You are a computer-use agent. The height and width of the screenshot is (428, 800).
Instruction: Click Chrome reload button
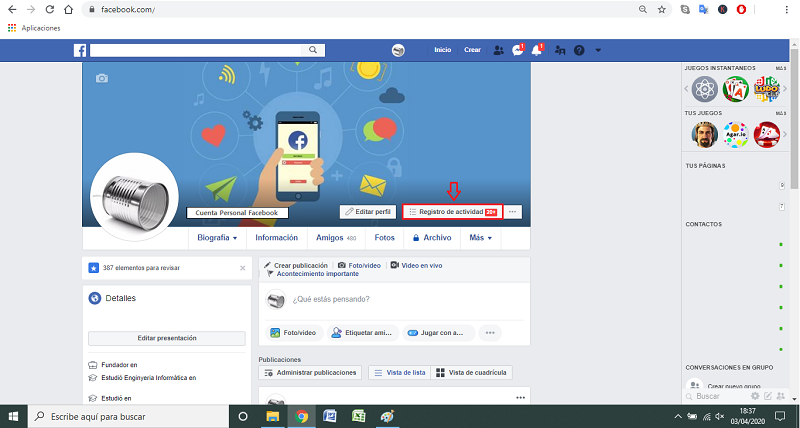[49, 9]
